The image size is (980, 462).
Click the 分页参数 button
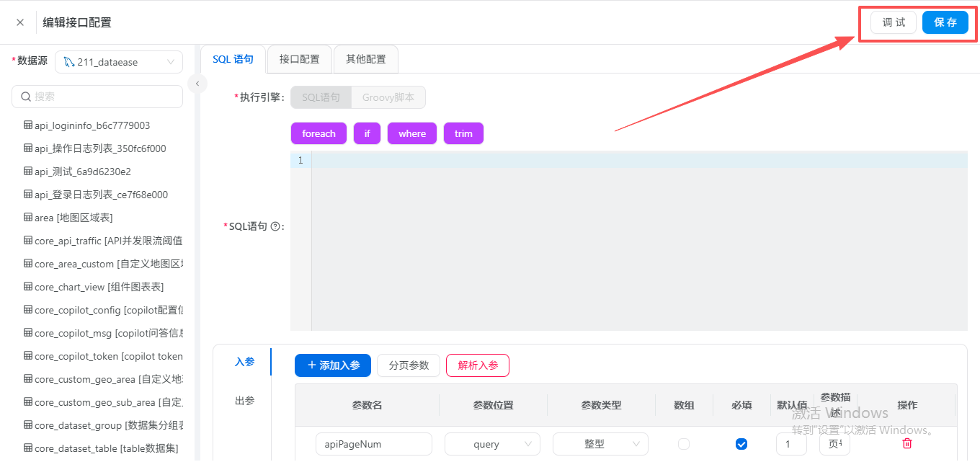pyautogui.click(x=409, y=365)
